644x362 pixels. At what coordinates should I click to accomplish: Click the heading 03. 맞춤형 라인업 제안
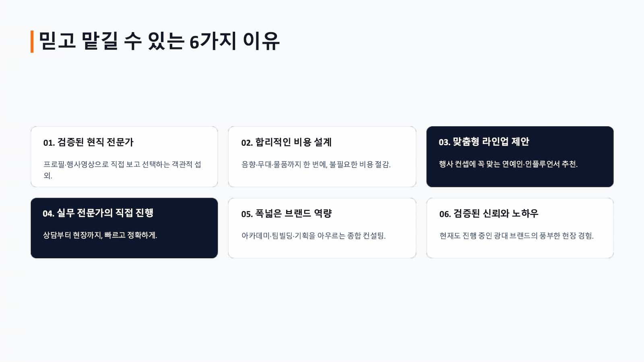[x=484, y=142]
